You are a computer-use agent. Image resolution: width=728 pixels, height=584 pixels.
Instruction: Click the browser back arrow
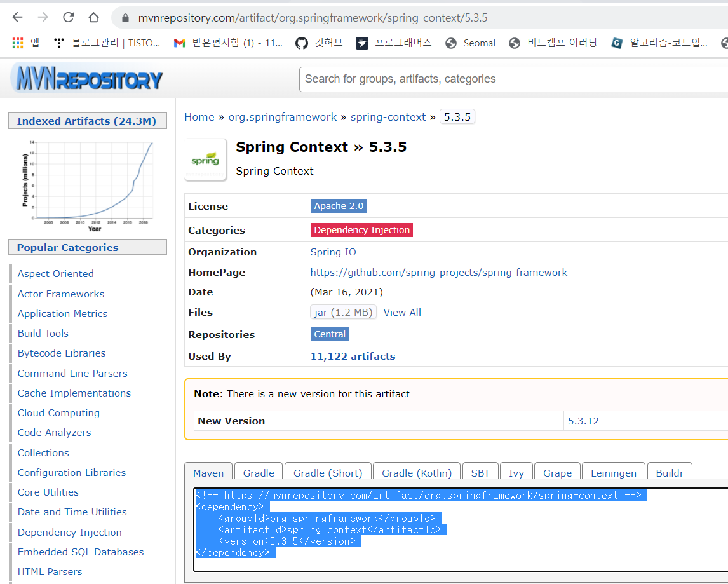pyautogui.click(x=17, y=18)
